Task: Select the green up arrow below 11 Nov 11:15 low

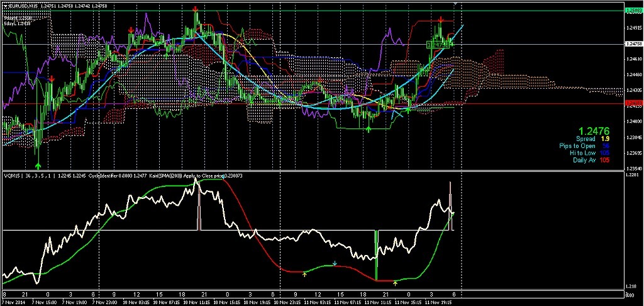Action: [x=369, y=129]
